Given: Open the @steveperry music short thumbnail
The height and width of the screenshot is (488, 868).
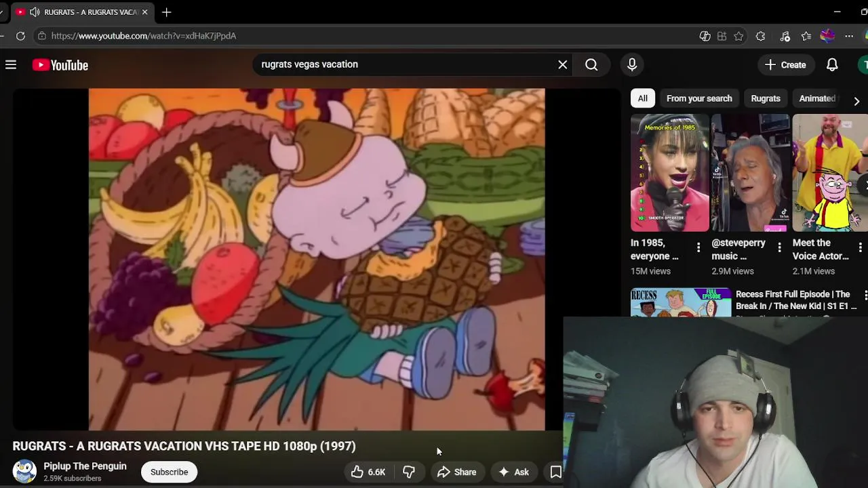Looking at the screenshot, I should (x=751, y=173).
